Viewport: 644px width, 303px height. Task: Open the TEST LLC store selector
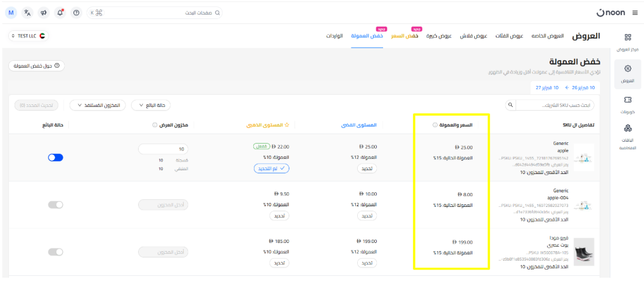tap(28, 36)
